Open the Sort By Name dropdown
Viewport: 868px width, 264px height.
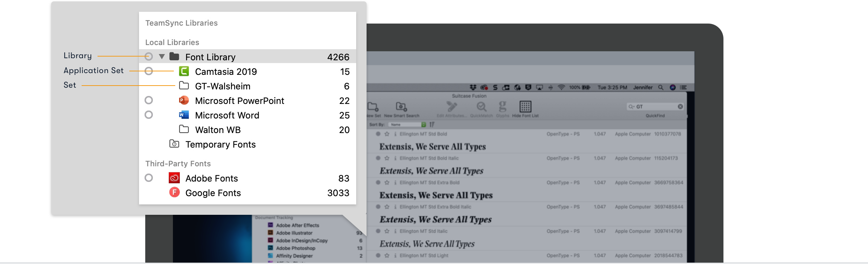[407, 124]
